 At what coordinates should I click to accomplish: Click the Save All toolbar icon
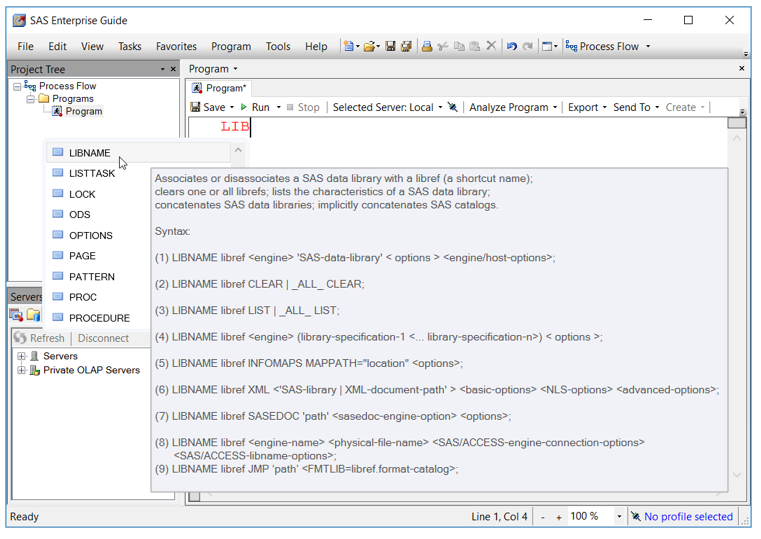[406, 47]
